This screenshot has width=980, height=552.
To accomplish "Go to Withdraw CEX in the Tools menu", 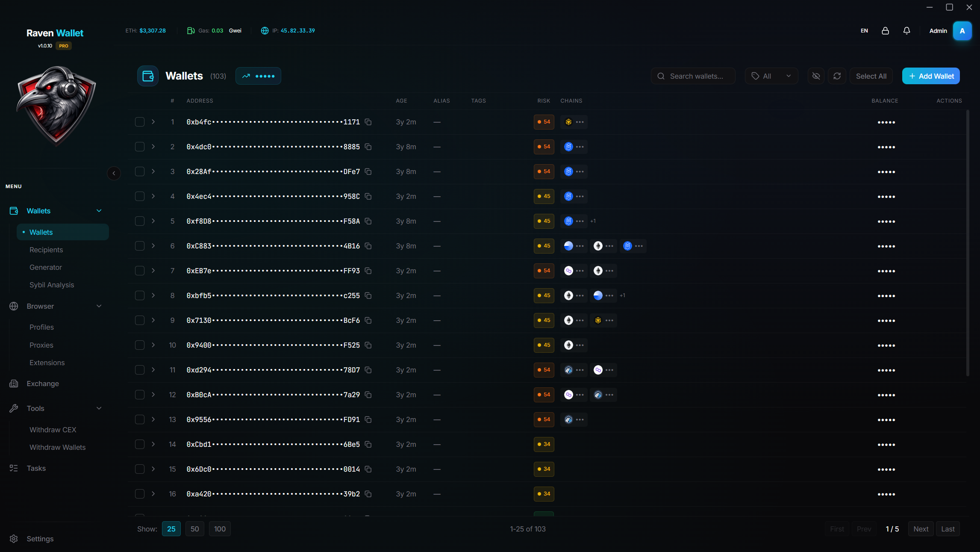I will click(x=53, y=430).
